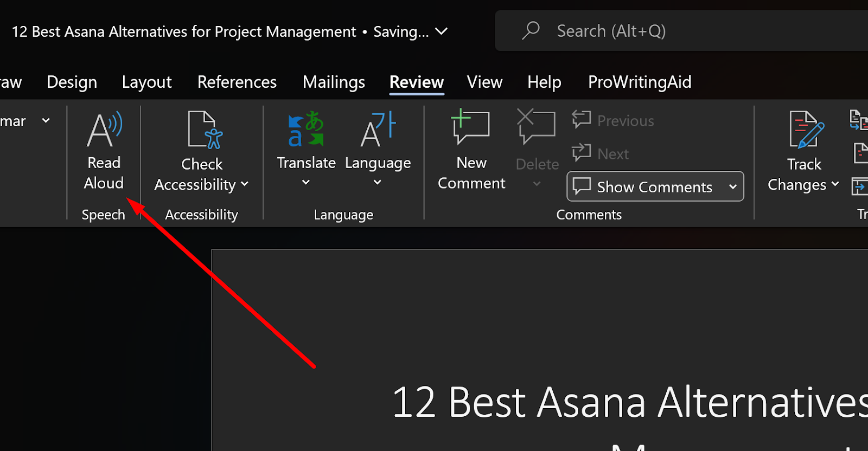Switch to the Design tab
The image size is (868, 451).
72,82
